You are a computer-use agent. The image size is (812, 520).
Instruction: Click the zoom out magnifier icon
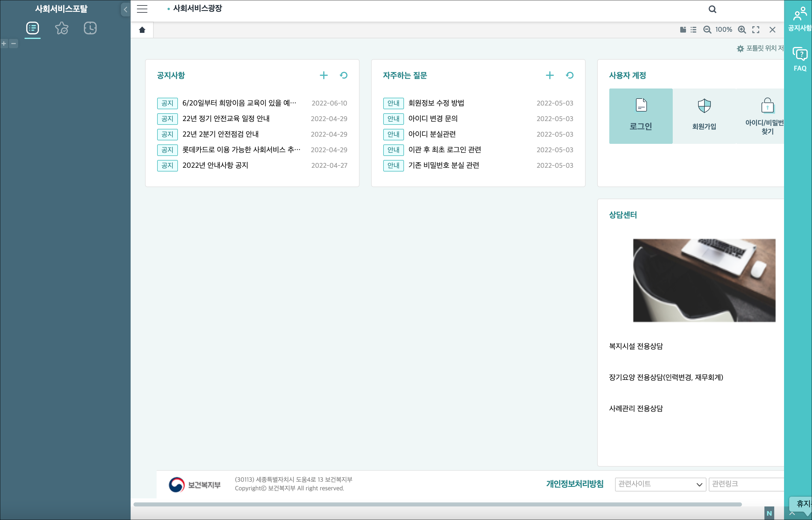tap(707, 30)
